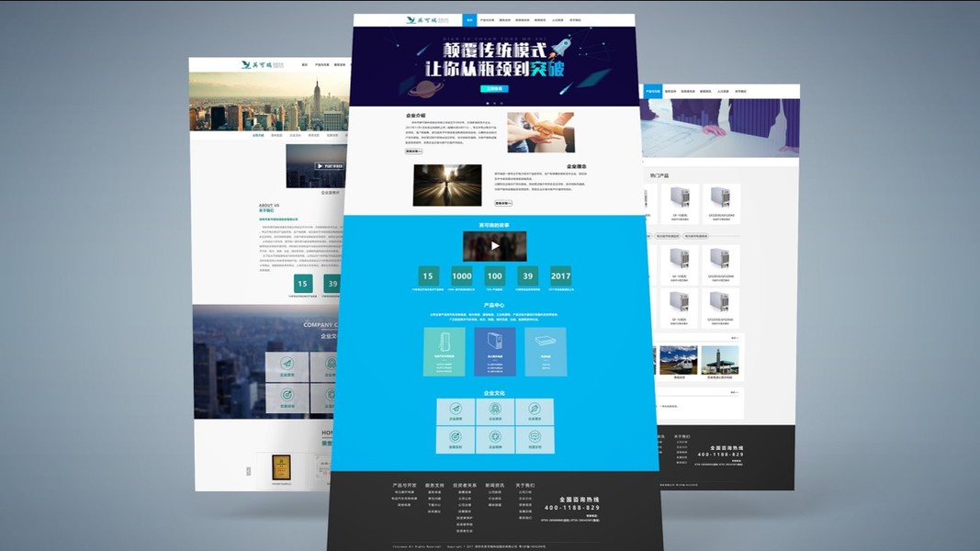Click the medal culture icon on center page
Image resolution: width=980 pixels, height=551 pixels.
495,409
